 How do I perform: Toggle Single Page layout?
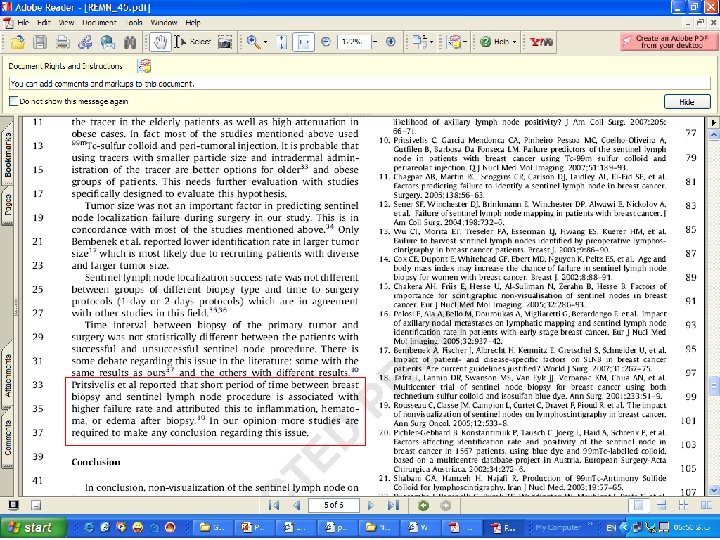point(639,506)
